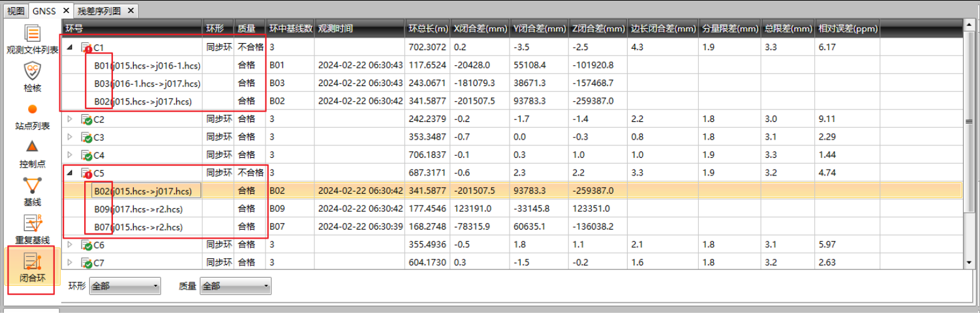Open the 环形 filter dropdown
The height and width of the screenshot is (313, 980).
[125, 286]
